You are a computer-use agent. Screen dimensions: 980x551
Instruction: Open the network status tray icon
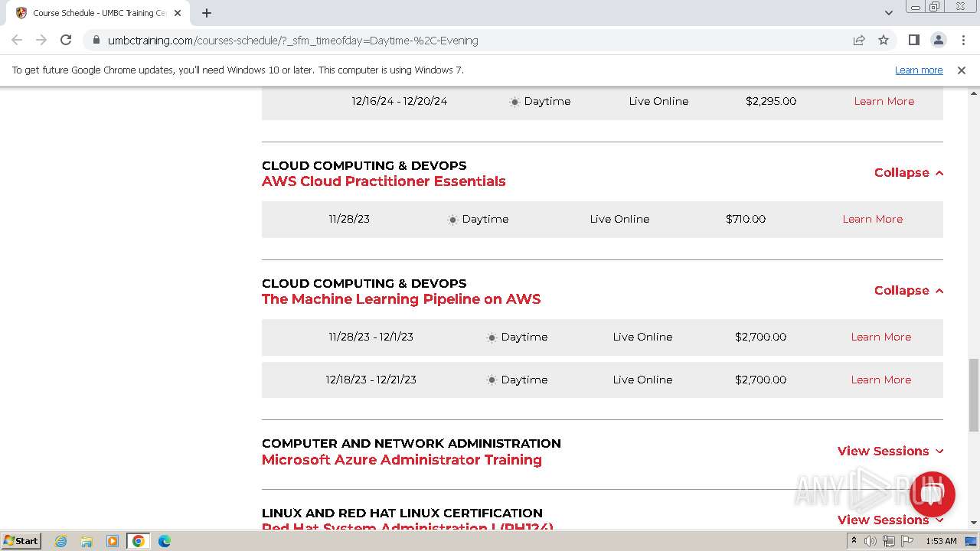click(889, 541)
